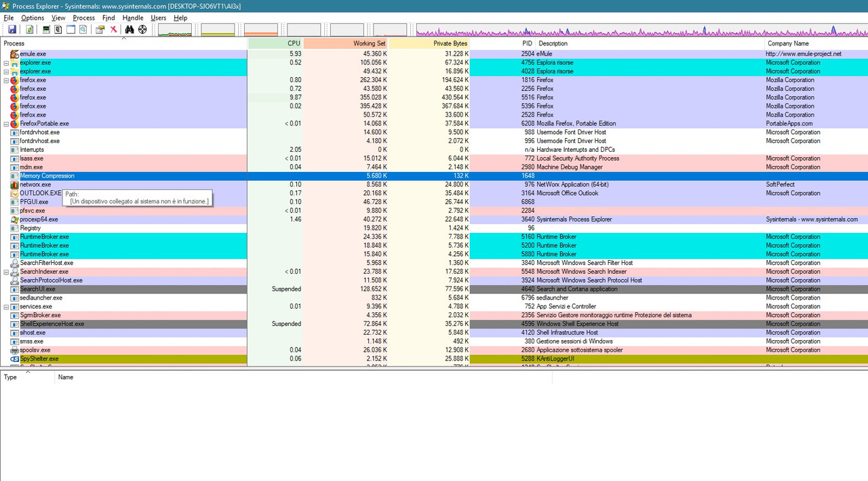Click the red X Kill Process icon
The image size is (868, 481).
pos(113,30)
